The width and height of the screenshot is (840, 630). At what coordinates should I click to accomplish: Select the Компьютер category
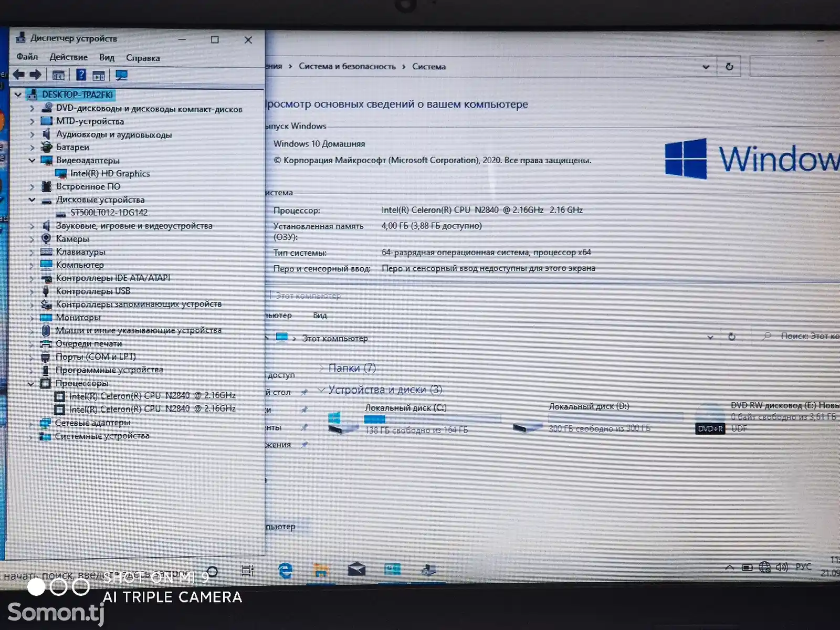pos(80,265)
